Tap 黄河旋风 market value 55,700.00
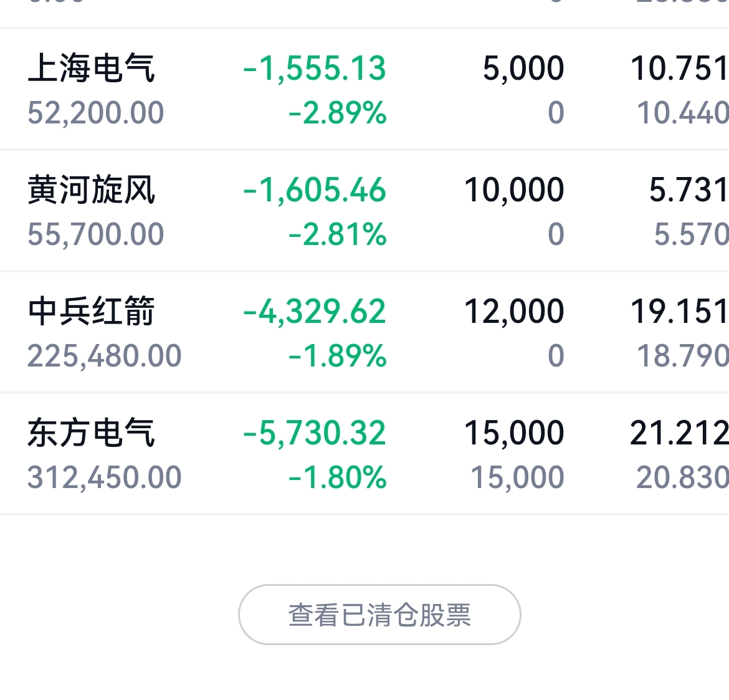Image resolution: width=729 pixels, height=700 pixels. 96,234
